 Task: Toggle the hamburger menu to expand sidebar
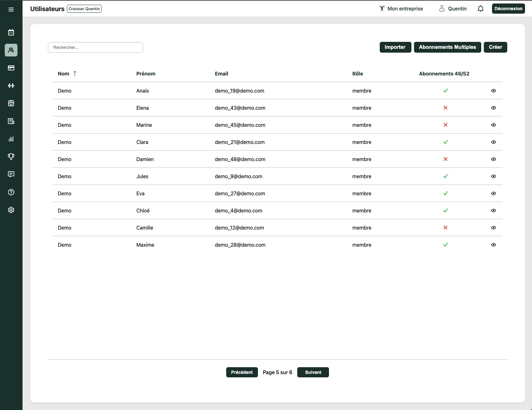click(x=11, y=10)
